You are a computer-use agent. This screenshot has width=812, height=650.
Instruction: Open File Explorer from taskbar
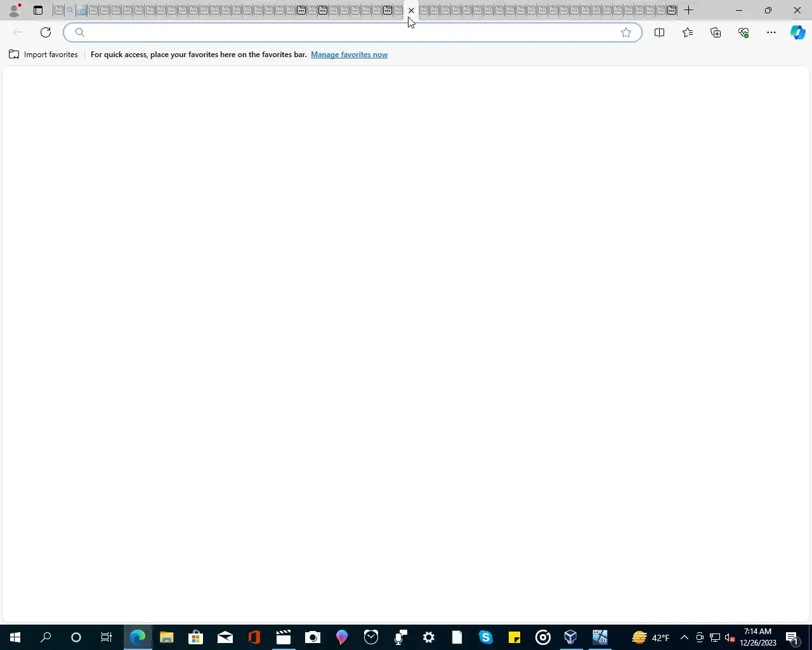click(167, 637)
